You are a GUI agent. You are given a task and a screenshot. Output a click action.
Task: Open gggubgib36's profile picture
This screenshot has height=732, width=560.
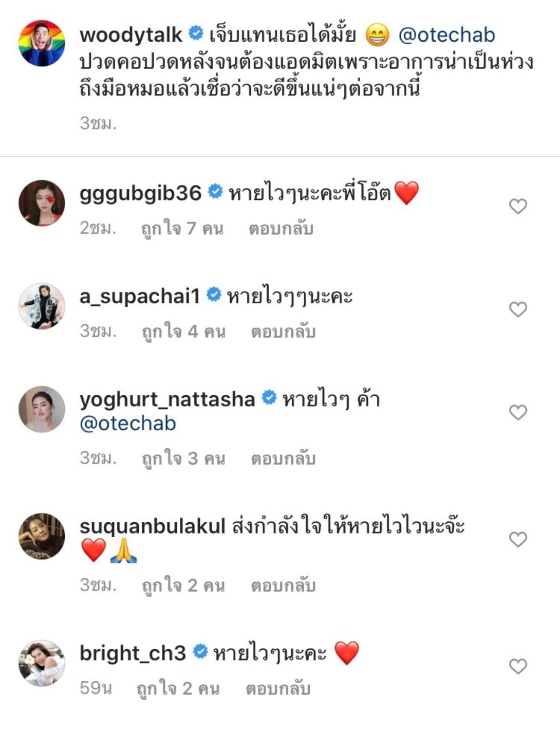[x=42, y=203]
